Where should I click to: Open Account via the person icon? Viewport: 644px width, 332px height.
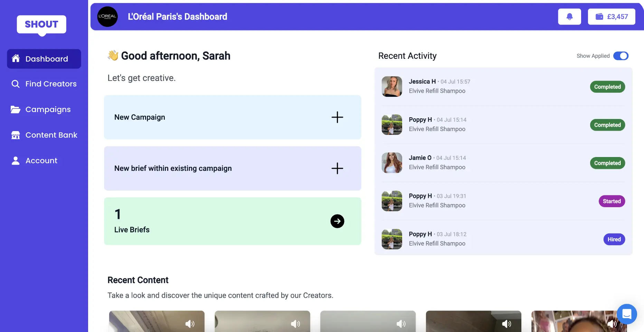[x=16, y=160]
